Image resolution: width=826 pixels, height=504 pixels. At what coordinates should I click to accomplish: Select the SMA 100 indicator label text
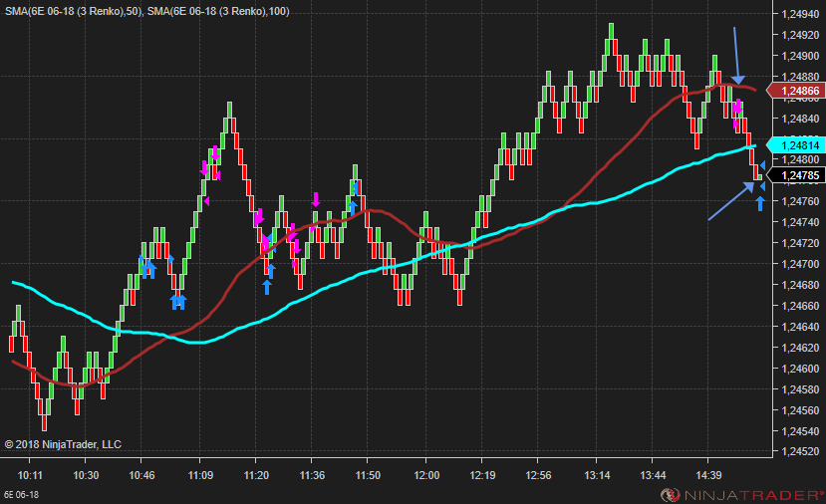(x=218, y=11)
